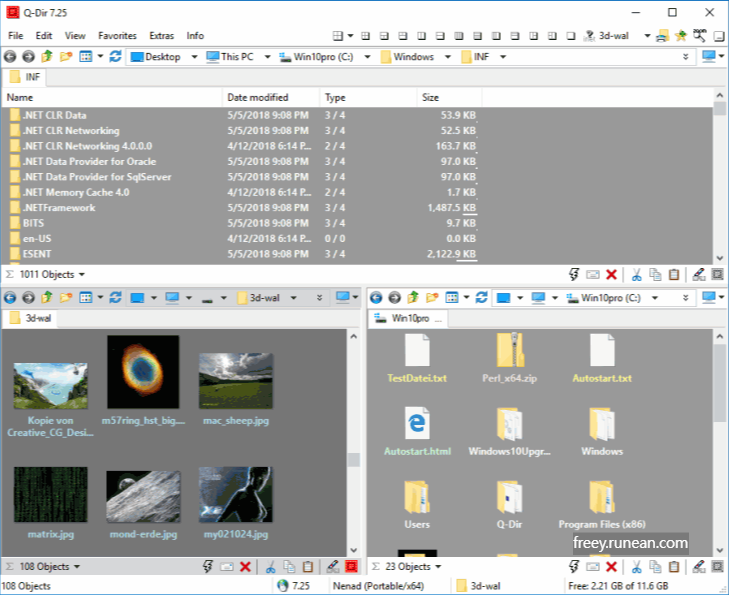Click the scissors cut icon in bottom-right panel
This screenshot has height=595, width=729.
636,567
